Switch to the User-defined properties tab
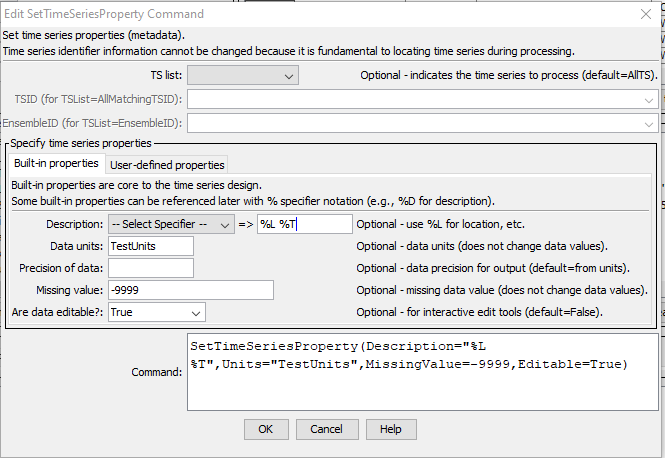Screen dimensions: 665x458 click(x=167, y=165)
